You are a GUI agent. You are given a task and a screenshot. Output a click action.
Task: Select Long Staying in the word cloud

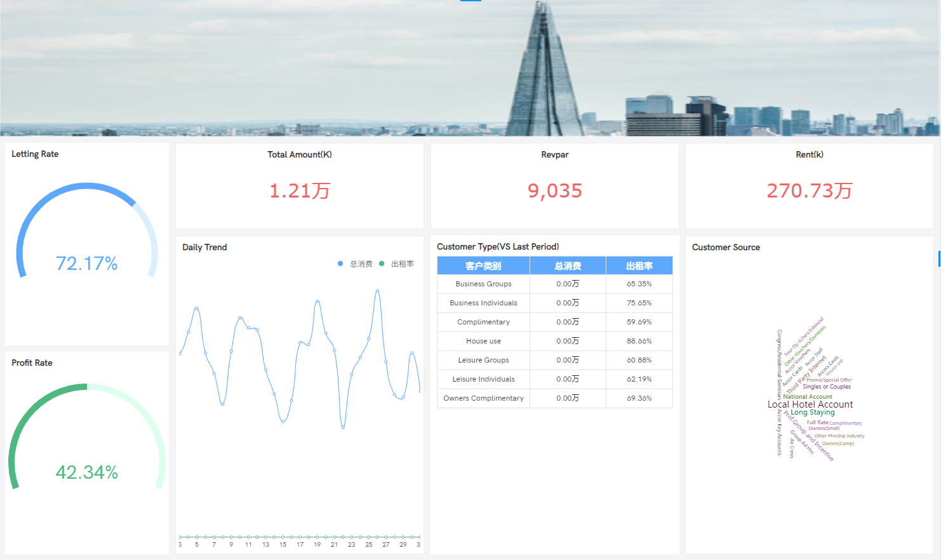coord(813,413)
